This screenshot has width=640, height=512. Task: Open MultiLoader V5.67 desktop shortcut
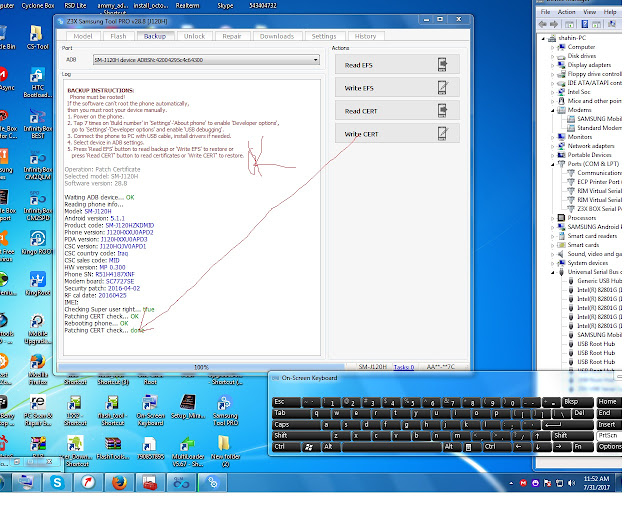[188, 451]
